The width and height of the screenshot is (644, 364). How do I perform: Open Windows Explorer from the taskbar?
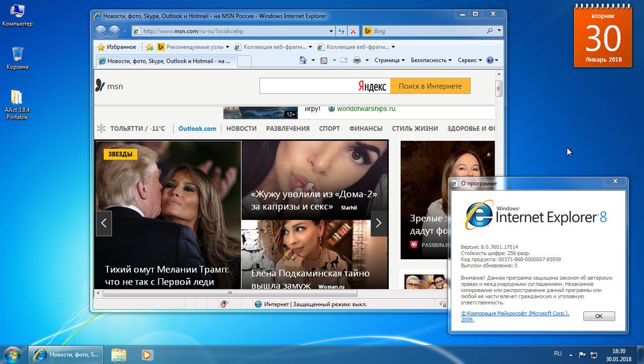(119, 355)
